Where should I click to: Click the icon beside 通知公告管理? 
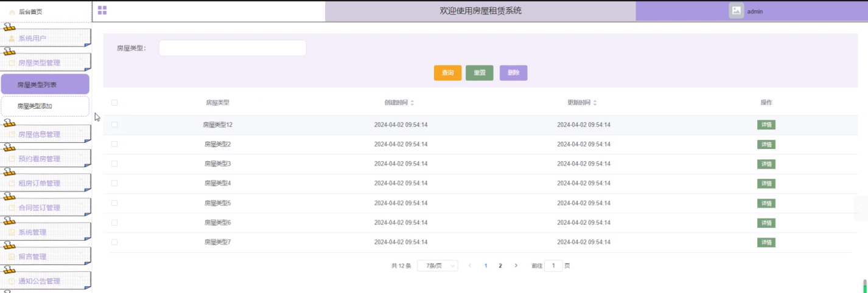click(12, 281)
